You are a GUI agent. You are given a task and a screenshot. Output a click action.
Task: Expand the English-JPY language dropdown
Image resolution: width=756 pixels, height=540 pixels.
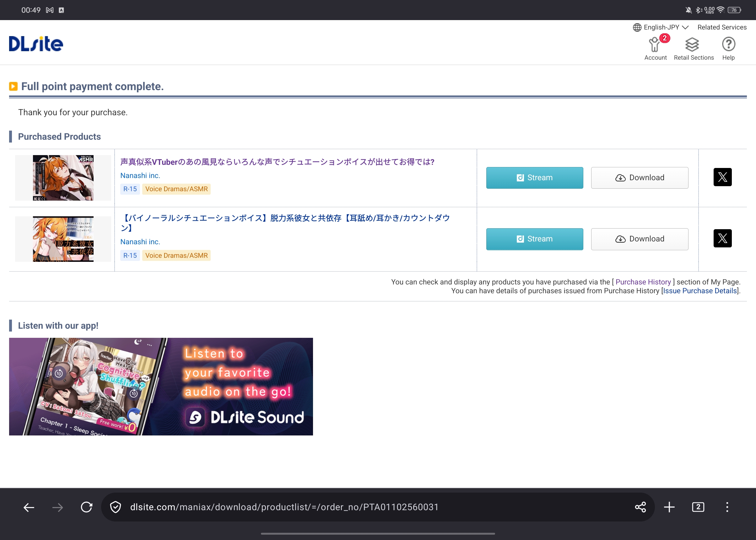pos(661,27)
